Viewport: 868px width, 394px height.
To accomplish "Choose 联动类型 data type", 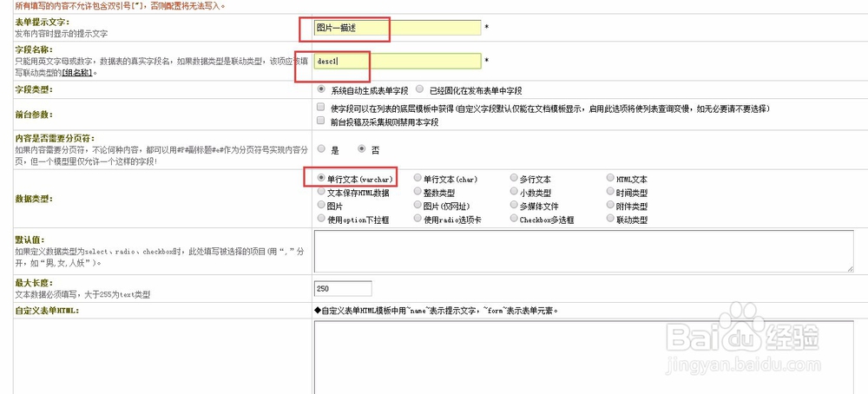I will pos(610,219).
